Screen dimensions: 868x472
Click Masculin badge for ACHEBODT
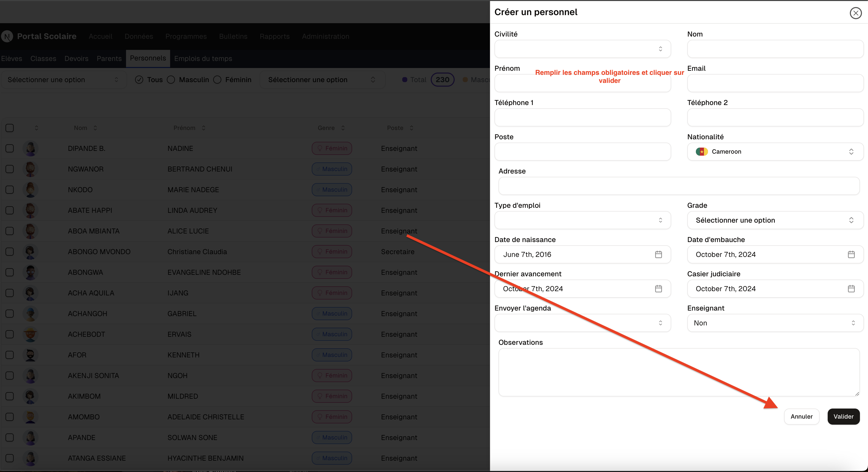coord(332,334)
